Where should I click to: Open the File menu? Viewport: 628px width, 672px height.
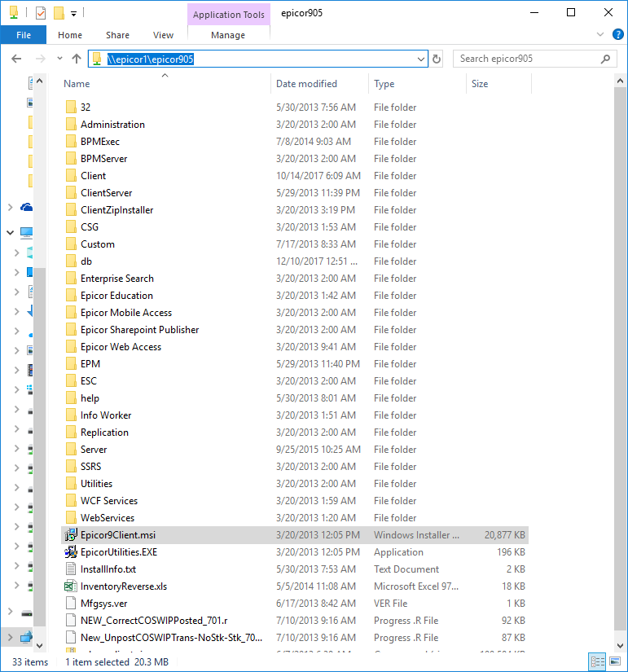[x=24, y=35]
